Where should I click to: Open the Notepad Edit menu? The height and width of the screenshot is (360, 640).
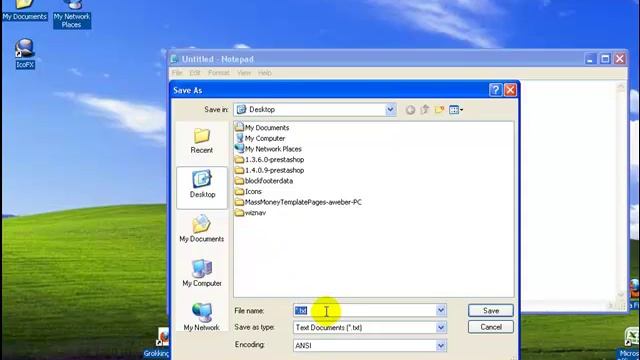pyautogui.click(x=195, y=73)
